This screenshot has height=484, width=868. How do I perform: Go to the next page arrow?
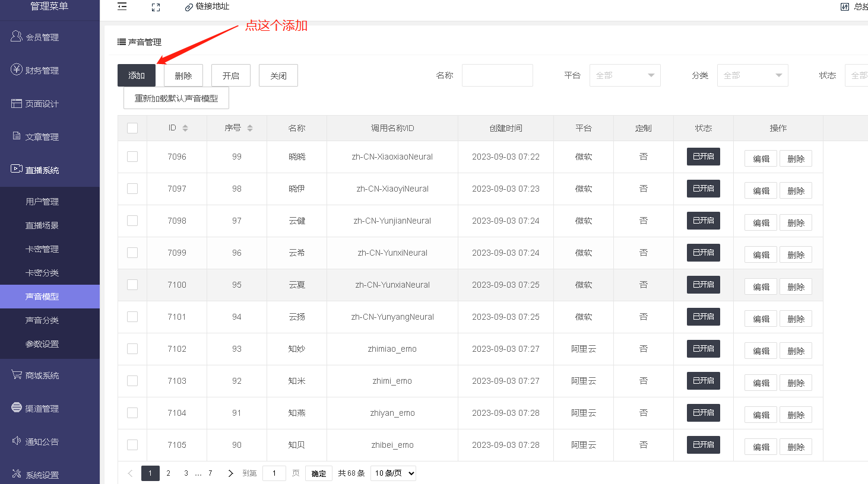pyautogui.click(x=230, y=473)
